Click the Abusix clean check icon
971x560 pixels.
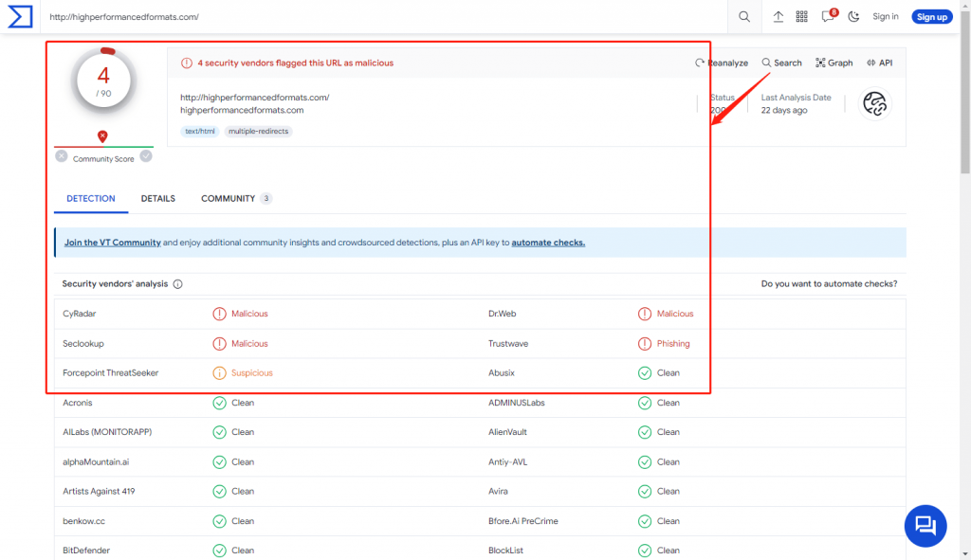tap(645, 373)
